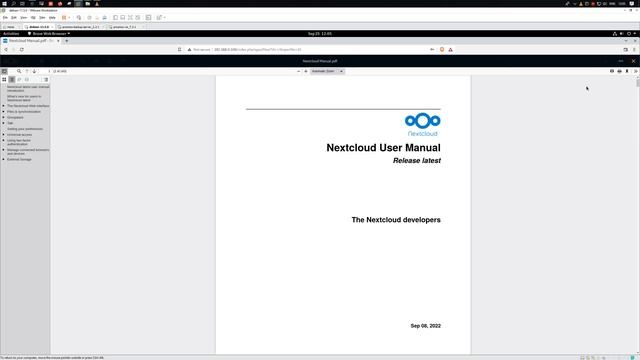
Task: Show page thumbnails in sidebar
Action: [4, 80]
